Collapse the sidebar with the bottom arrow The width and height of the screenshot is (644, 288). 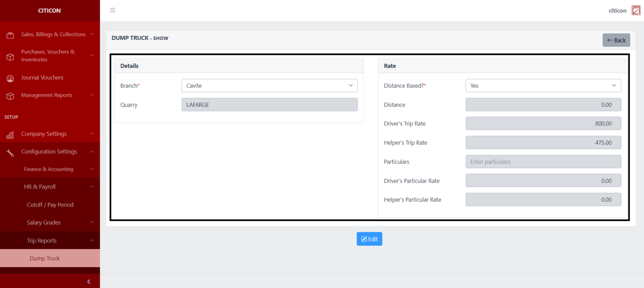89,282
